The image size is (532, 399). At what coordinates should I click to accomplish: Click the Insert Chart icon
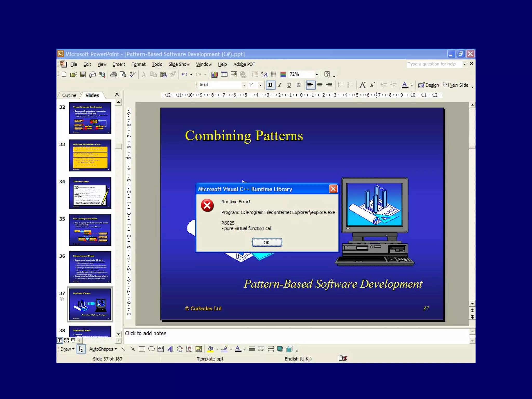click(215, 75)
